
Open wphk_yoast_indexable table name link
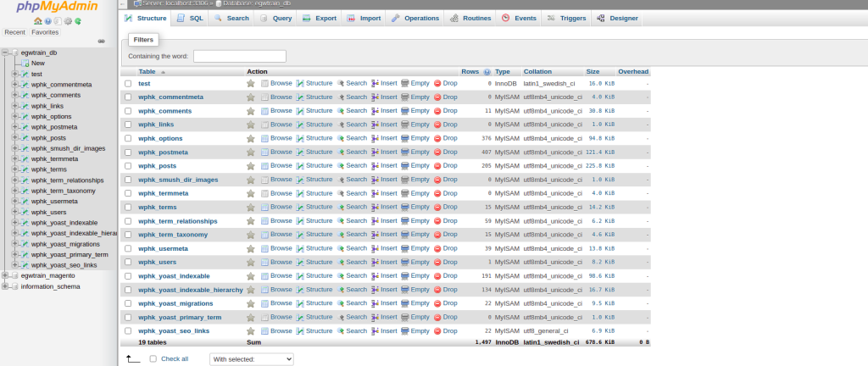click(x=174, y=276)
